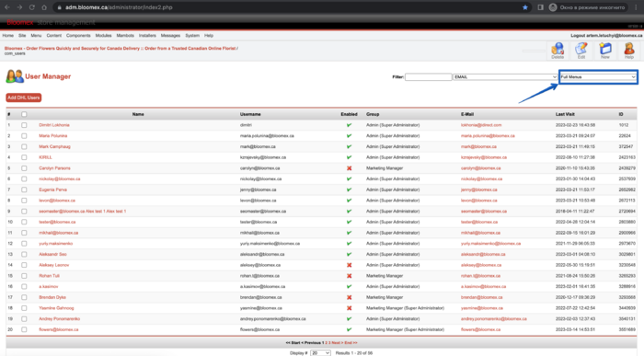The image size is (644, 356).
Task: Select the checkbox for Maria Polunina
Action: pos(24,136)
